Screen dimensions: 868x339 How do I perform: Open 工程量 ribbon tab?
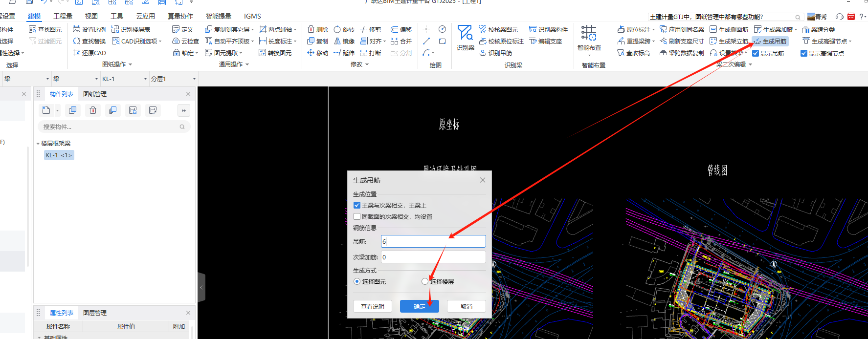point(63,16)
